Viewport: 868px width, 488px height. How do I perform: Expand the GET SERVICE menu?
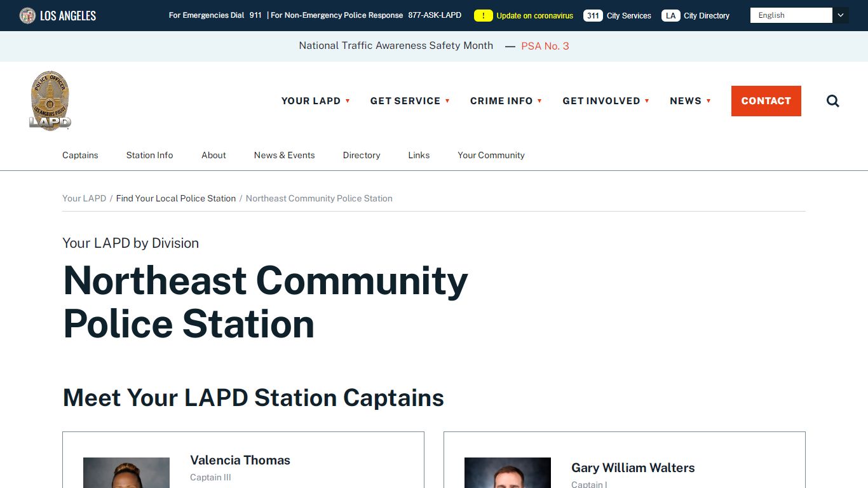[x=410, y=101]
